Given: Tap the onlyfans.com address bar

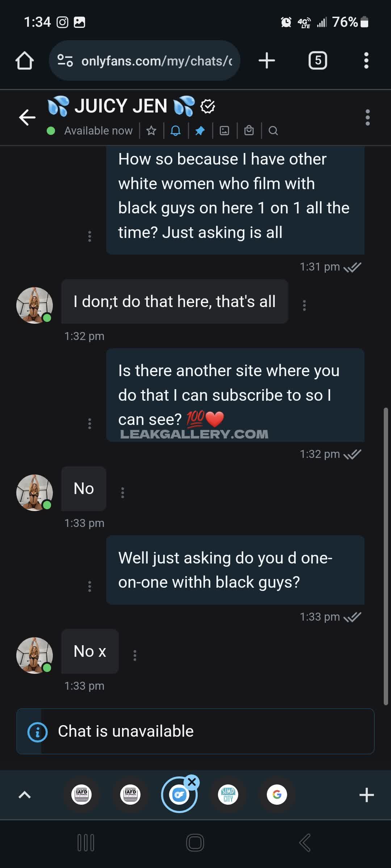Looking at the screenshot, I should coord(156,61).
